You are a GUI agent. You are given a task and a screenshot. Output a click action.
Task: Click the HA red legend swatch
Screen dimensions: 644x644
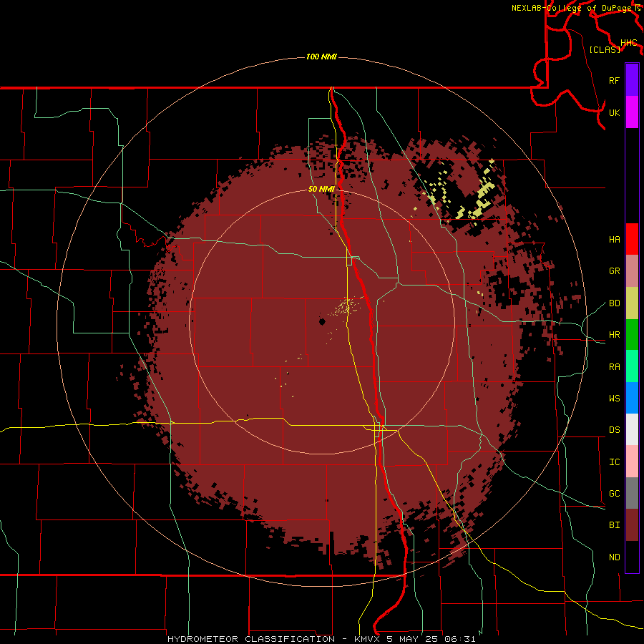coord(632,239)
